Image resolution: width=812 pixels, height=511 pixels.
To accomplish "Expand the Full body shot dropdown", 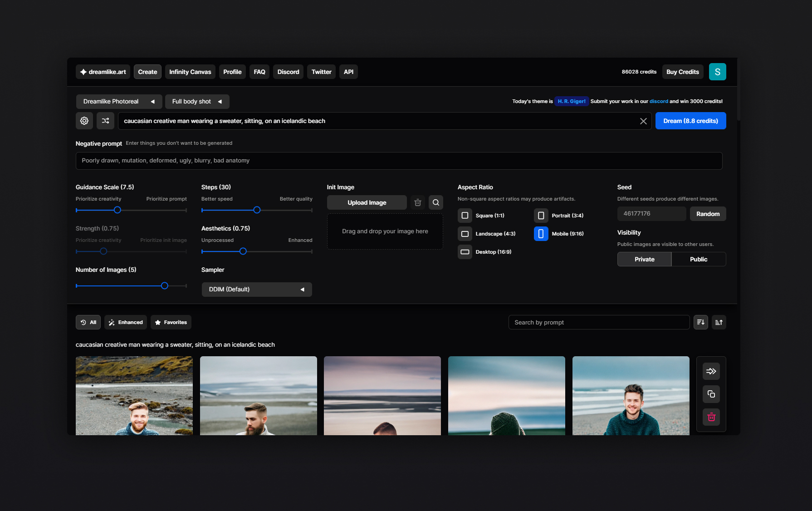I will [197, 102].
